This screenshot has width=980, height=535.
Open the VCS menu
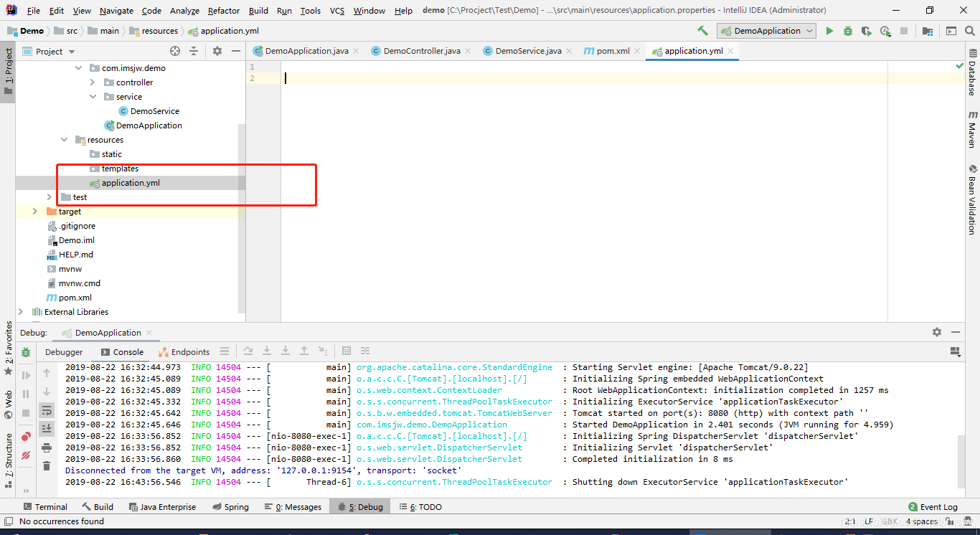pyautogui.click(x=337, y=11)
